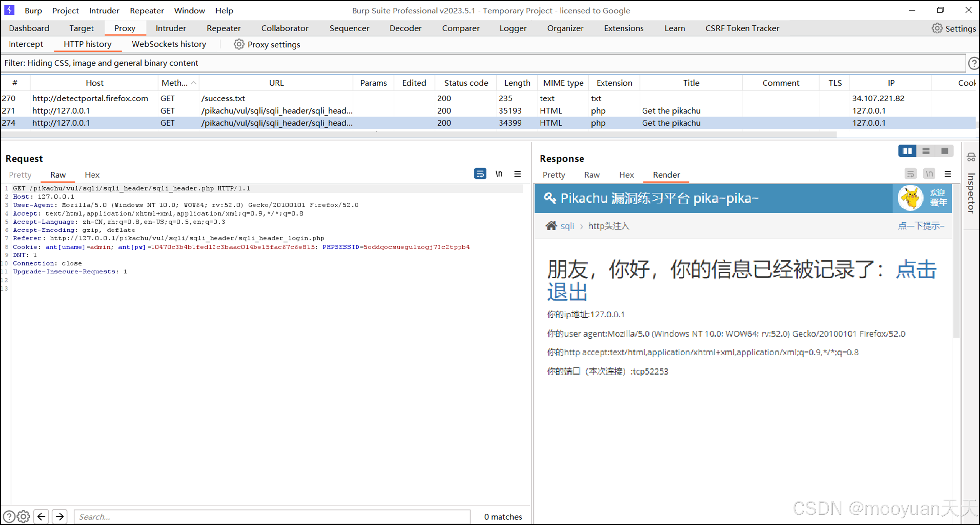Open response Pretty tab

(554, 175)
